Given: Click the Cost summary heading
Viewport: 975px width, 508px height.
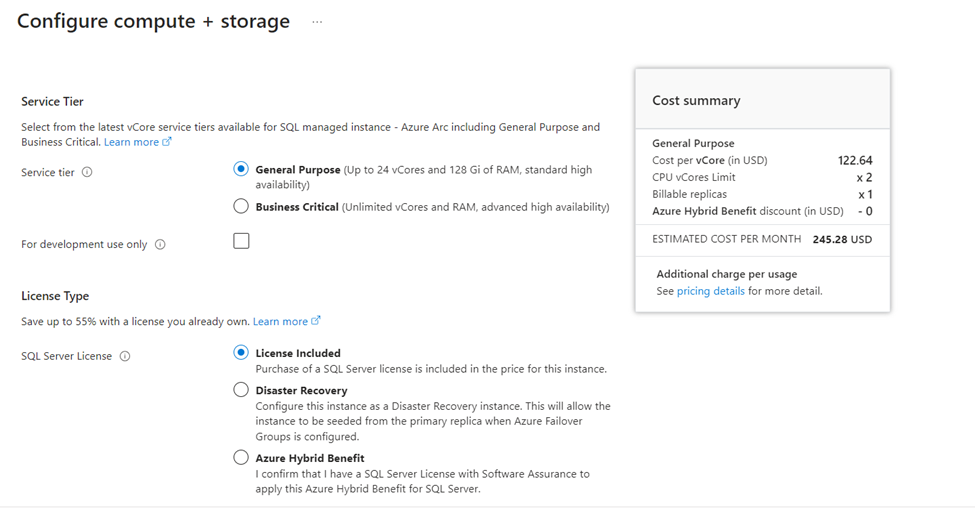Looking at the screenshot, I should 696,100.
